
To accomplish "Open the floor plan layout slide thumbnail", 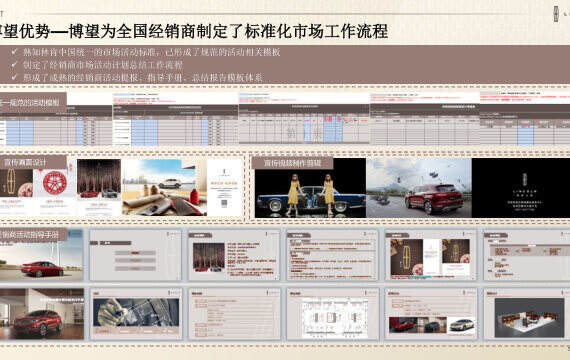I will pos(332,314).
